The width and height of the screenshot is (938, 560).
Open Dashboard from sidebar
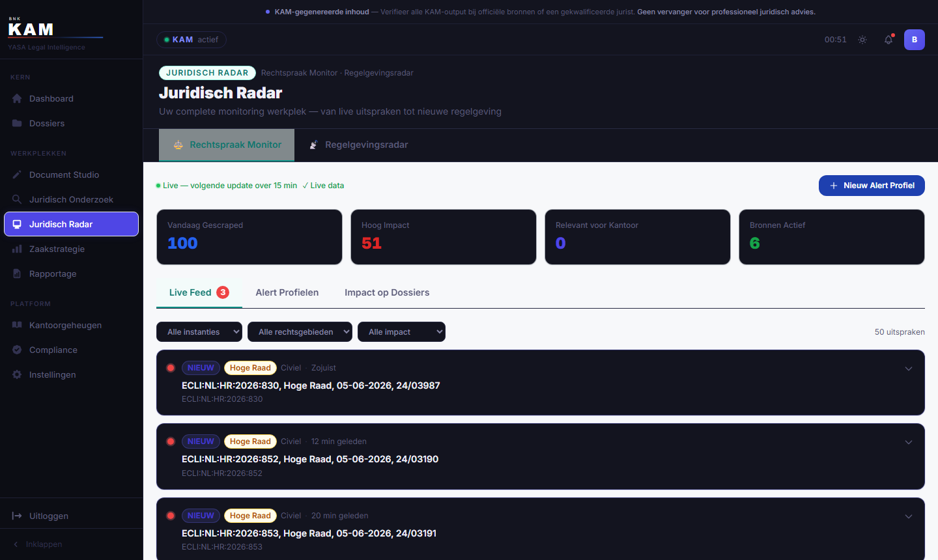click(71, 98)
